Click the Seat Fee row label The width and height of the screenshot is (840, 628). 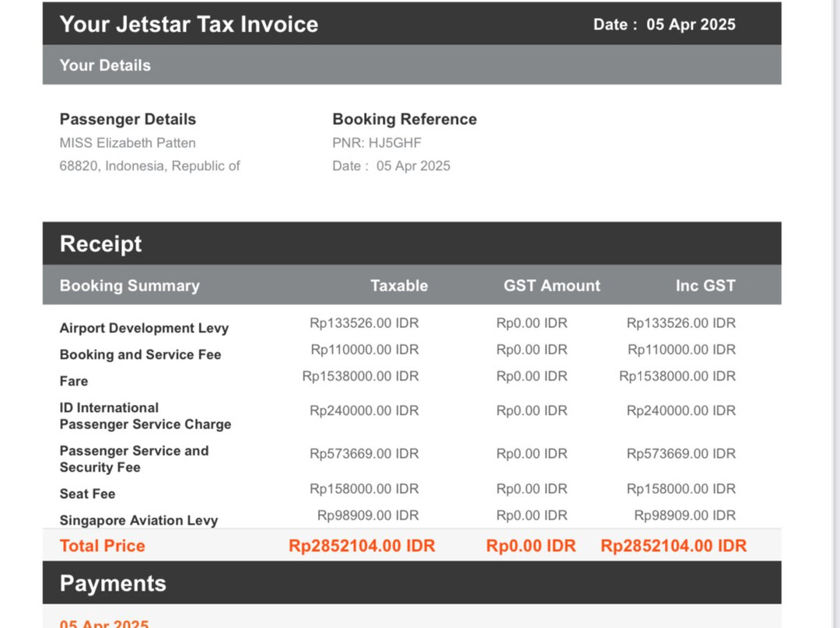click(87, 494)
